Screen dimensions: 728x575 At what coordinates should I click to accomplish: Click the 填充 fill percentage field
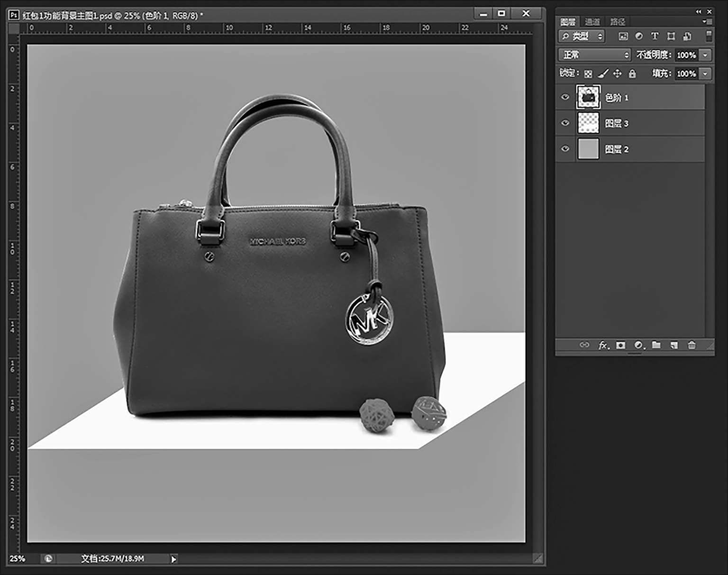686,73
